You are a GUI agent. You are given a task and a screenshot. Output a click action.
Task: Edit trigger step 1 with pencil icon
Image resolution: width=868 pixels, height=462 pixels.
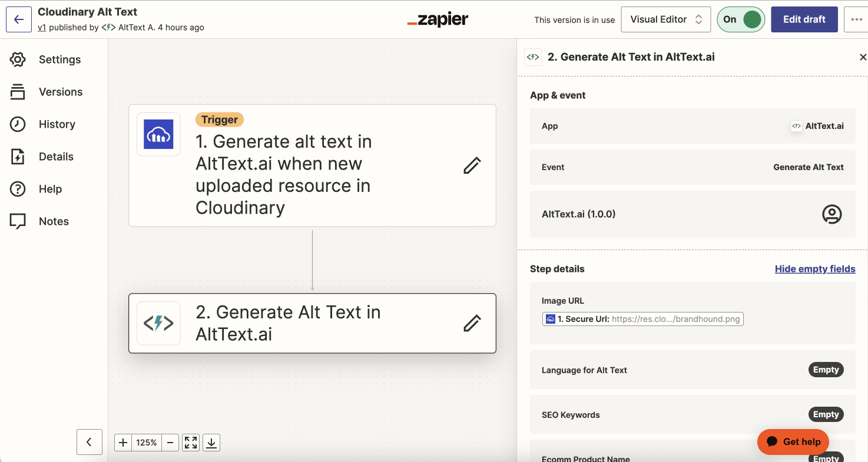tap(472, 165)
